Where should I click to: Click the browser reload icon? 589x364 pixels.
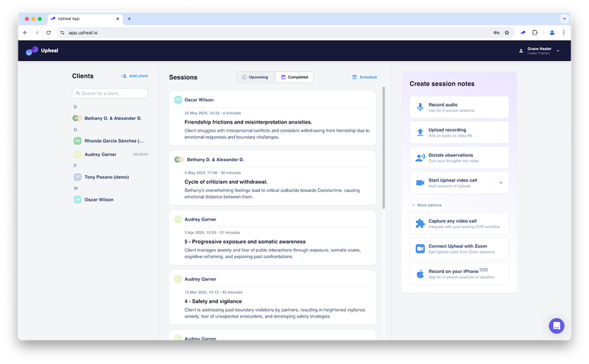point(49,32)
